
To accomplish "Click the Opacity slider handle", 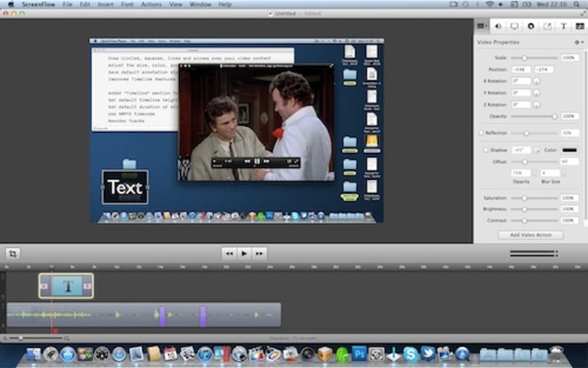I will (555, 116).
